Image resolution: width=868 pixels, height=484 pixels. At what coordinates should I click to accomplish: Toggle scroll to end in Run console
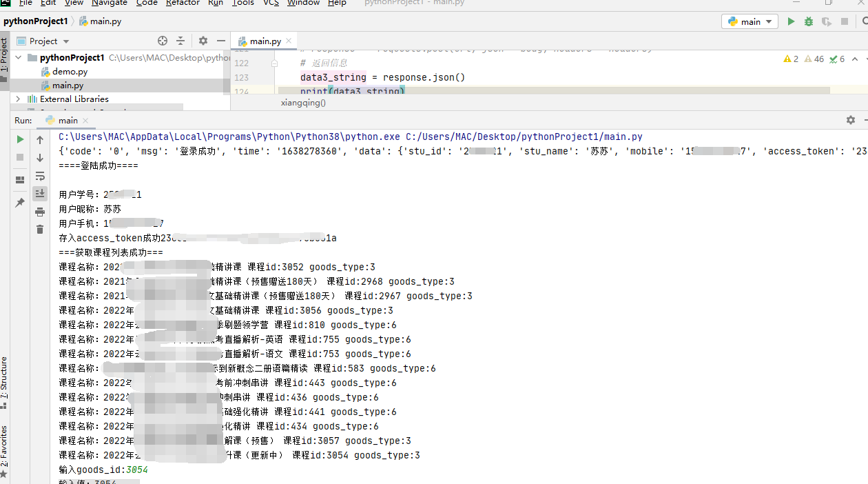[40, 193]
